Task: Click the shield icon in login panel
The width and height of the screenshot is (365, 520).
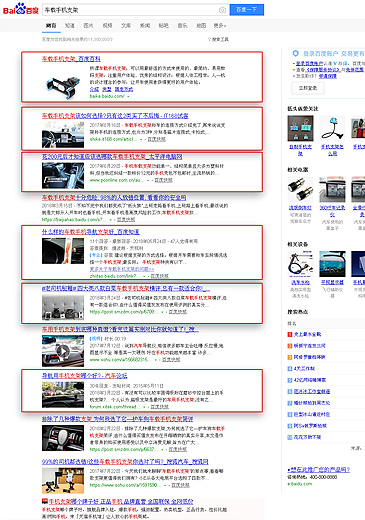Action: [x=295, y=53]
